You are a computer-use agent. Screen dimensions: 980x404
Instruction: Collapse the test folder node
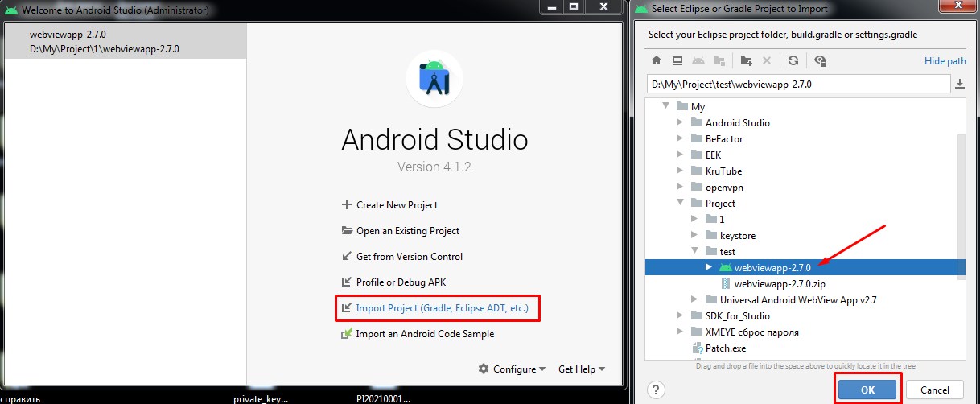[x=694, y=251]
